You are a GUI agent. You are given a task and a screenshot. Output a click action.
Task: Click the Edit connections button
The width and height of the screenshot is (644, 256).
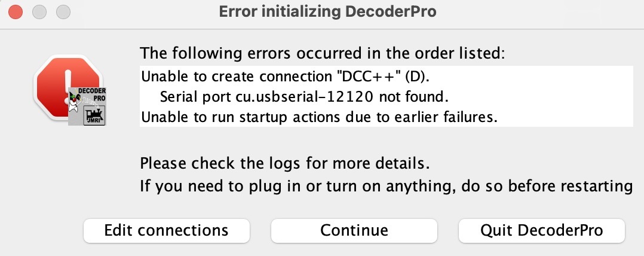tap(166, 230)
